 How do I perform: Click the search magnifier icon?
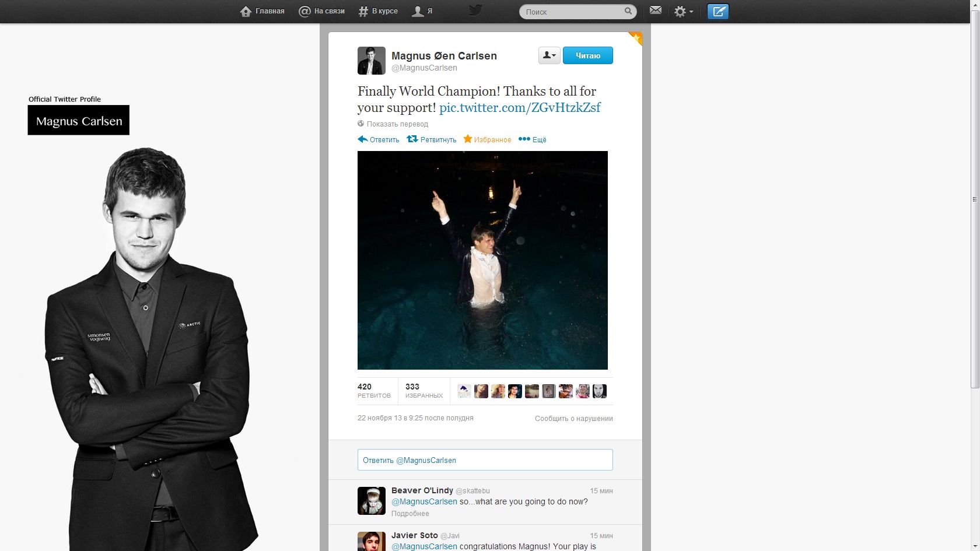click(628, 11)
